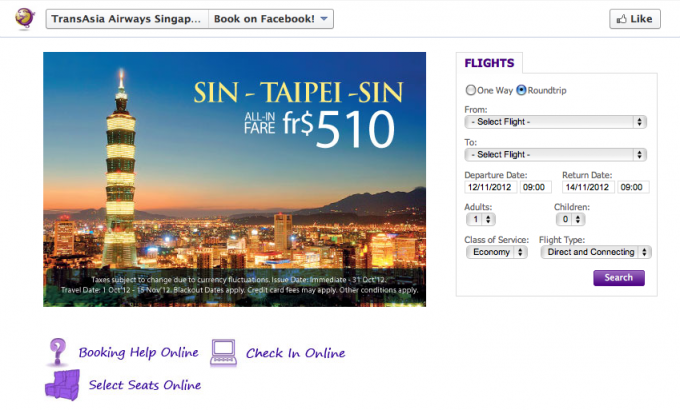Click the TransAsia Airways logo icon

click(25, 19)
